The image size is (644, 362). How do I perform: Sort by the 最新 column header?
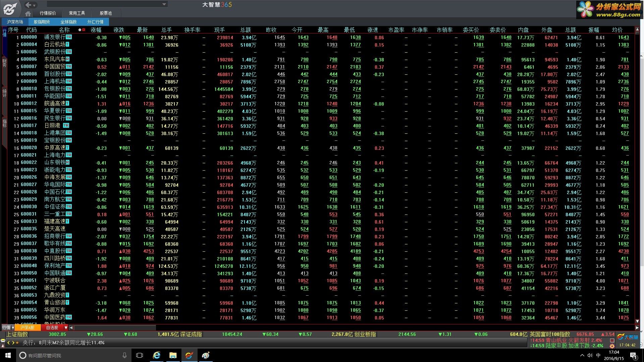(x=142, y=30)
